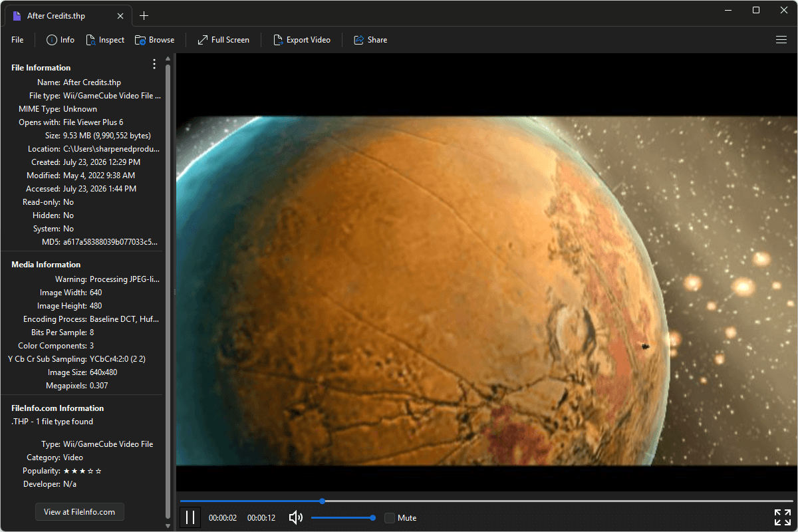This screenshot has width=798, height=532.
Task: Click Export Video in the toolbar
Action: (x=302, y=40)
